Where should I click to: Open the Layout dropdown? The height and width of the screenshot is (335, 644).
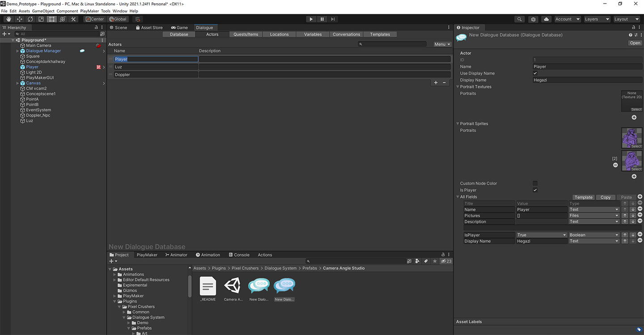[627, 19]
